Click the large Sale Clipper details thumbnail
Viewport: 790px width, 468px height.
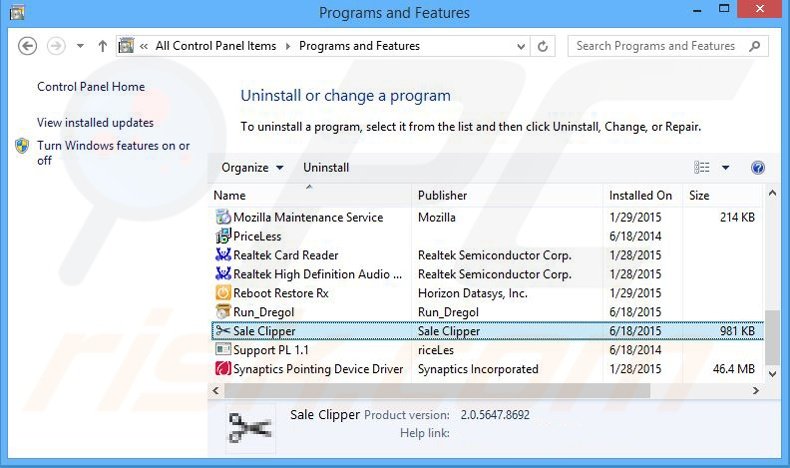(x=250, y=428)
